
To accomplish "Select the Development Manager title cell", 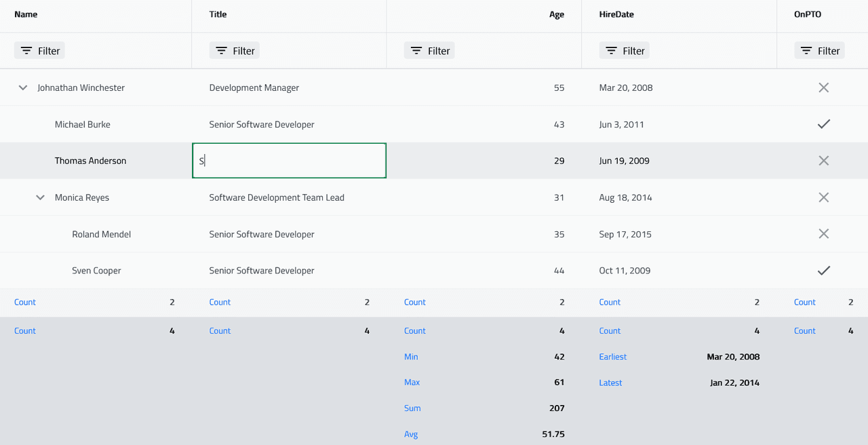I will (x=290, y=88).
